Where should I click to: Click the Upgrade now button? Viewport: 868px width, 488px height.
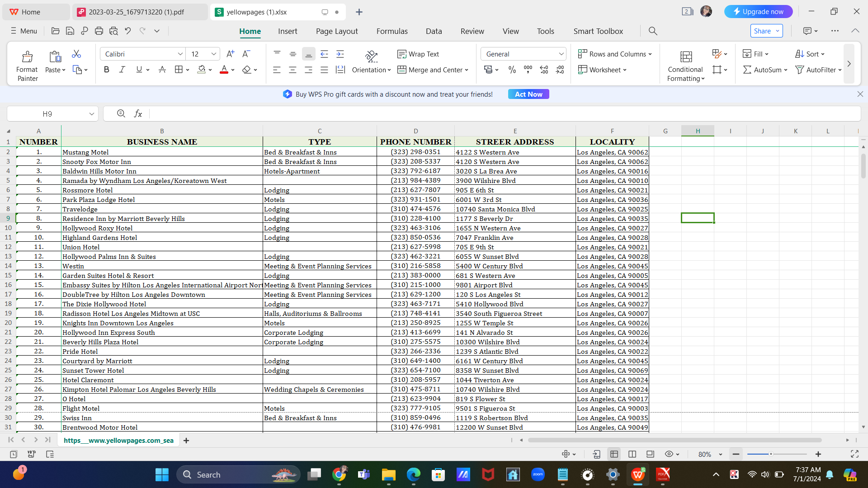pyautogui.click(x=758, y=12)
